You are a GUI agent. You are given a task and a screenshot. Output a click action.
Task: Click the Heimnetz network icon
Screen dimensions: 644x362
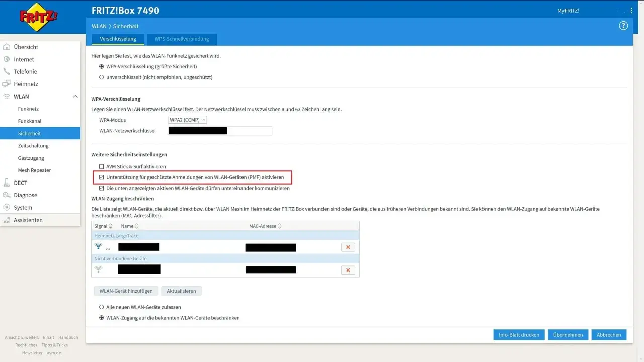[x=7, y=84]
